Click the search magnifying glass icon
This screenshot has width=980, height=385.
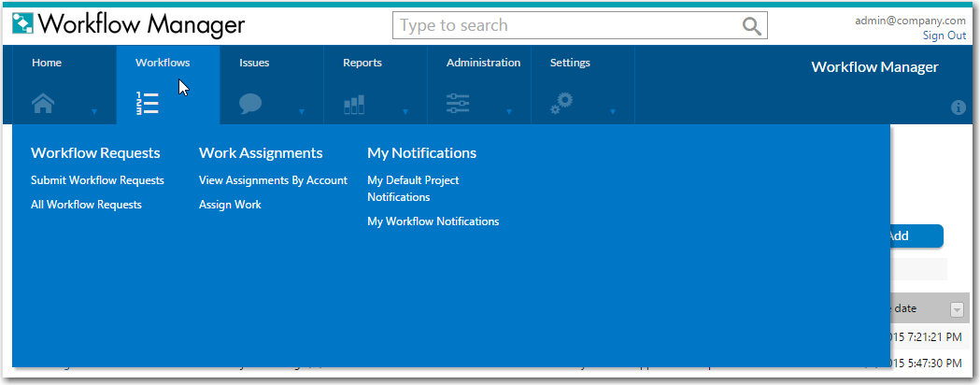(x=751, y=26)
